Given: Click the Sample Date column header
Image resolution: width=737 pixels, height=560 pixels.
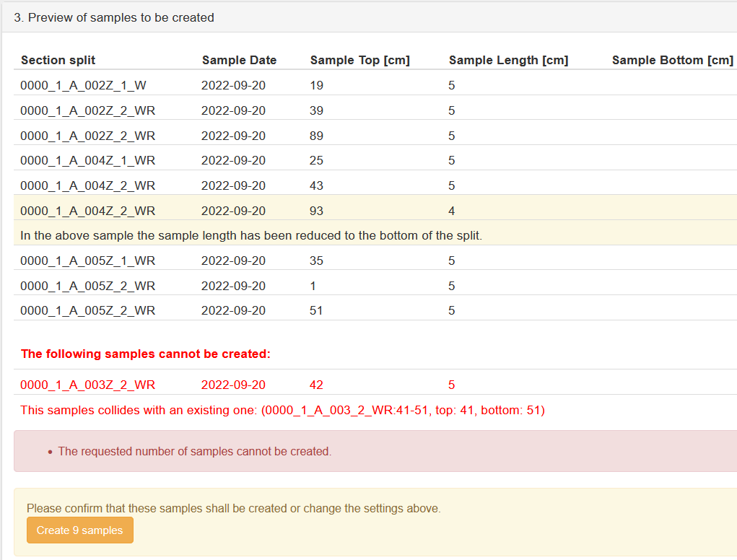Looking at the screenshot, I should (239, 60).
